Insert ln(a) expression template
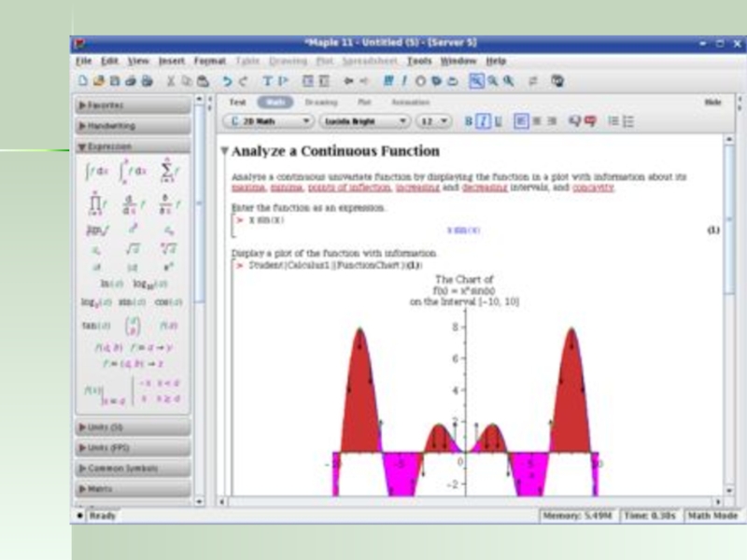 click(111, 284)
